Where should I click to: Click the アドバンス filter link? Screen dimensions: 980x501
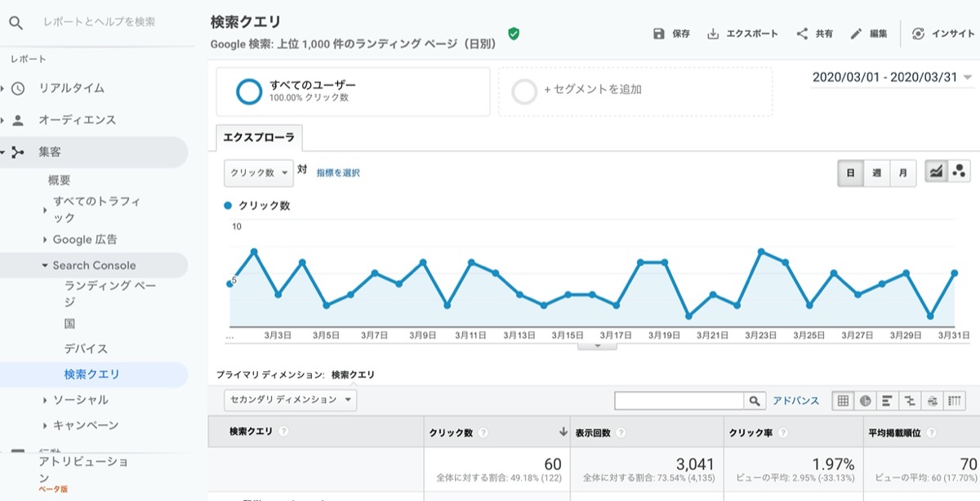pos(795,400)
